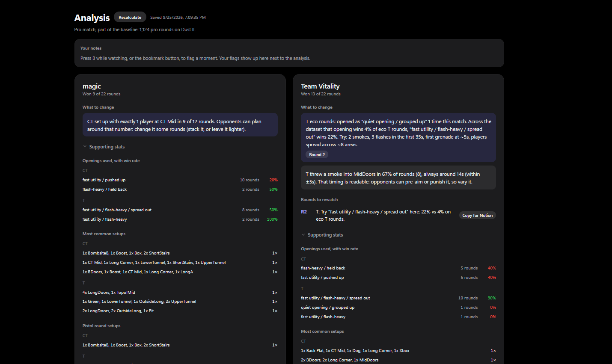This screenshot has width=612, height=364.
Task: Select the 1x Back Plat, 1x CT Mid setup
Action: tap(398, 351)
